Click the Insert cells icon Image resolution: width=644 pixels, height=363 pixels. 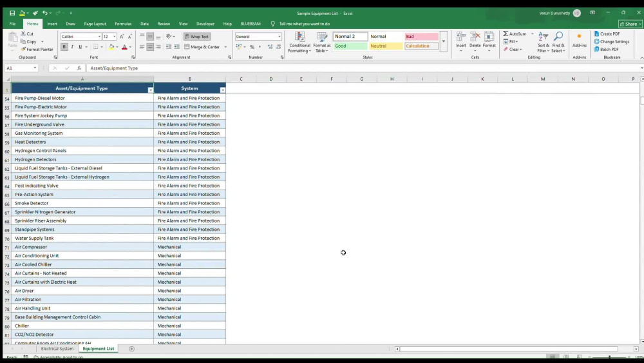tap(461, 37)
